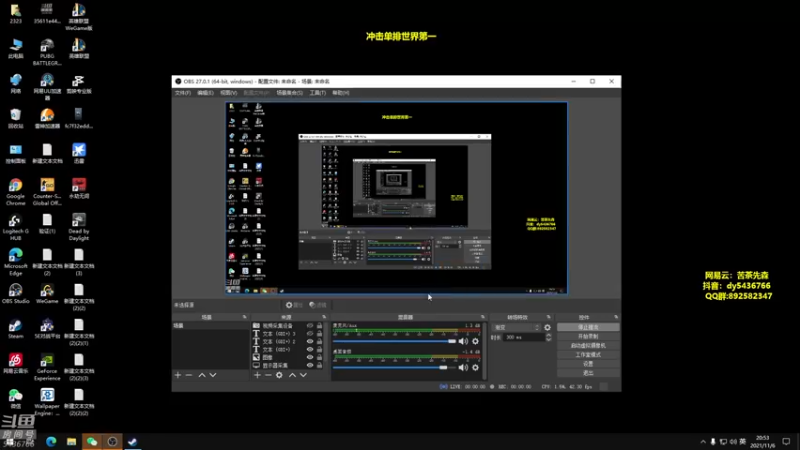Toggle lock on 视频采集设备 source

point(319,326)
